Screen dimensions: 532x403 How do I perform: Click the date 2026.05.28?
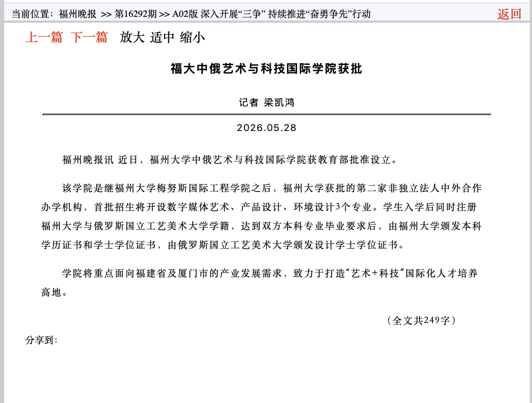point(267,128)
